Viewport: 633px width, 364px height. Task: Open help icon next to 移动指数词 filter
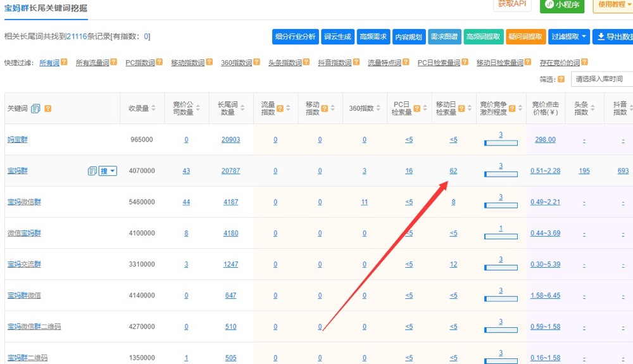[209, 62]
